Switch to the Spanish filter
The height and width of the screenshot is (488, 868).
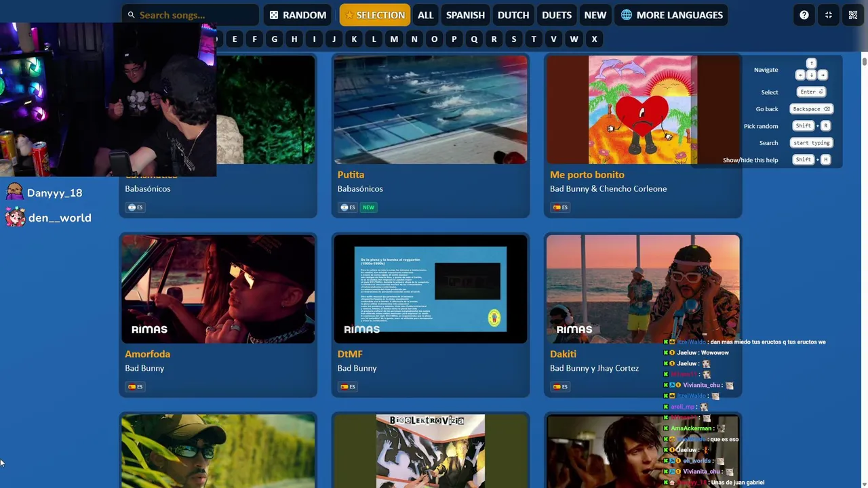[x=465, y=15]
